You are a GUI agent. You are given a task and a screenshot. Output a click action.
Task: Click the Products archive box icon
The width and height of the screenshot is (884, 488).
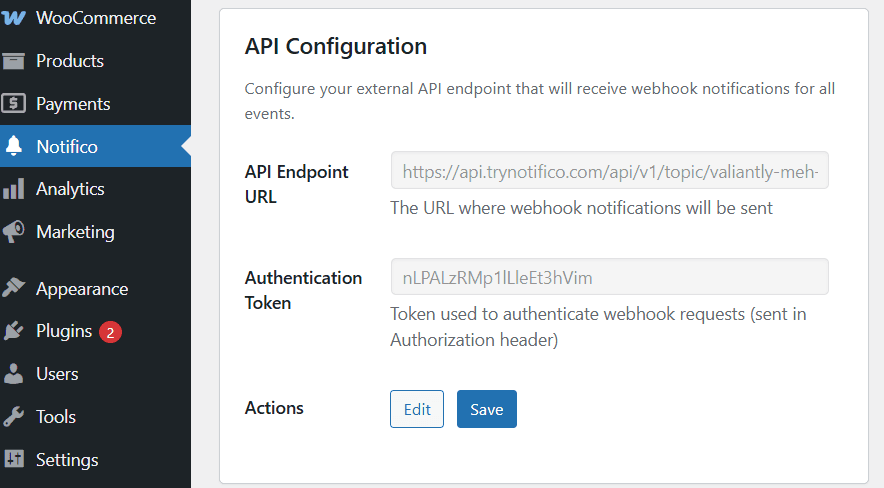[13, 61]
